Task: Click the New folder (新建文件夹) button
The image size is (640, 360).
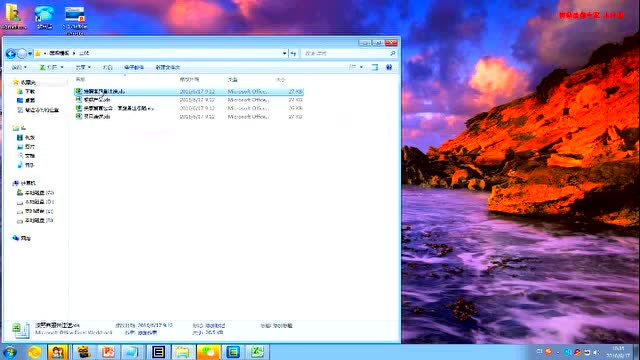Action: pyautogui.click(x=168, y=67)
